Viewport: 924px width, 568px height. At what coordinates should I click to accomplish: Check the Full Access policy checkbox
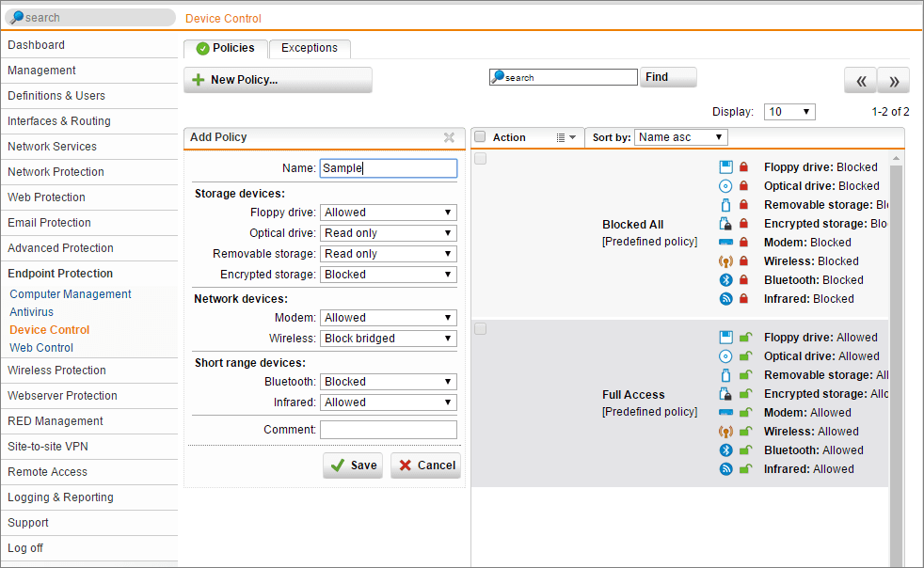pyautogui.click(x=480, y=329)
